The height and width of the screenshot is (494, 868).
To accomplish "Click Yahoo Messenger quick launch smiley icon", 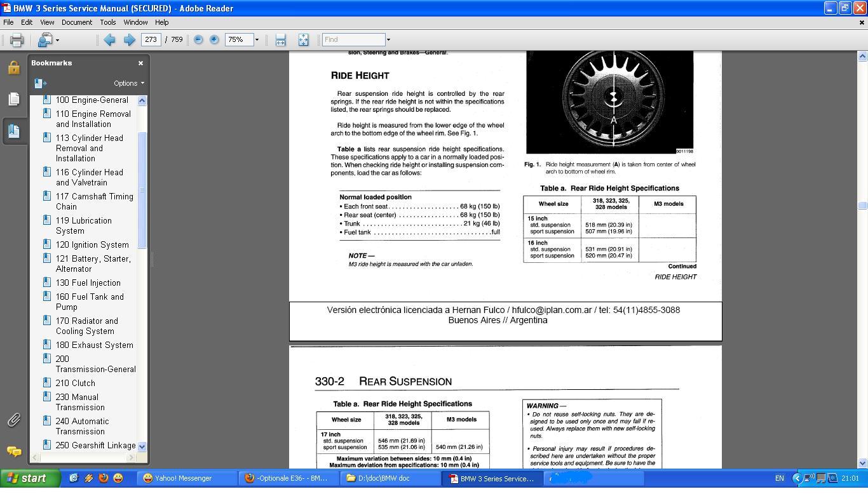I will (118, 478).
